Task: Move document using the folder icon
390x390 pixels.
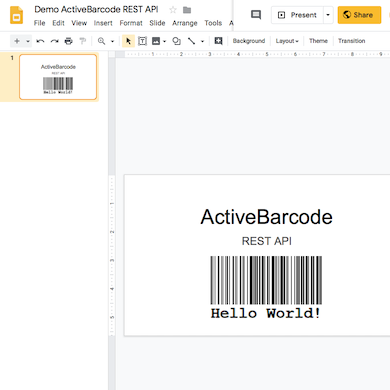Action: (x=187, y=10)
